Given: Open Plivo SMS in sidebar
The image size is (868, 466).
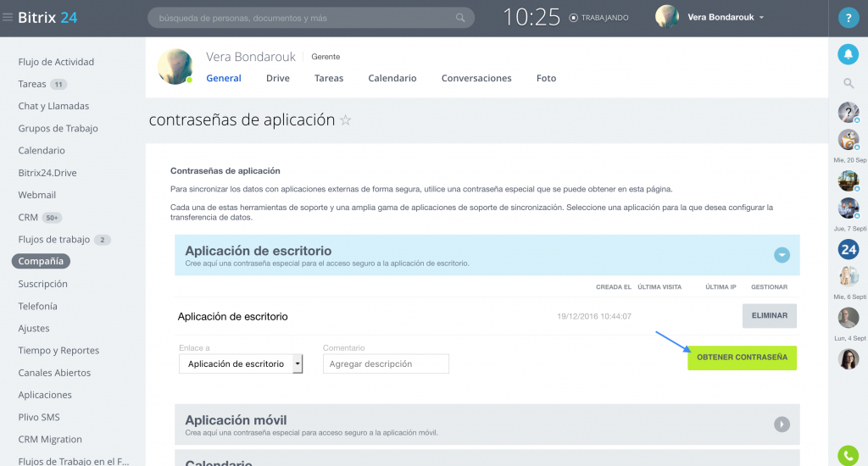Looking at the screenshot, I should 39,418.
